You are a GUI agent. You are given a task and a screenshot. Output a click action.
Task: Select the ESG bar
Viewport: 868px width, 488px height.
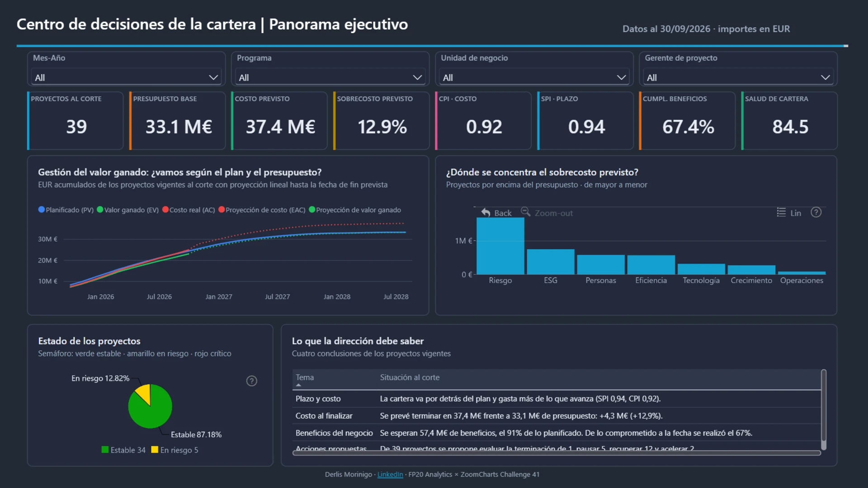point(551,262)
